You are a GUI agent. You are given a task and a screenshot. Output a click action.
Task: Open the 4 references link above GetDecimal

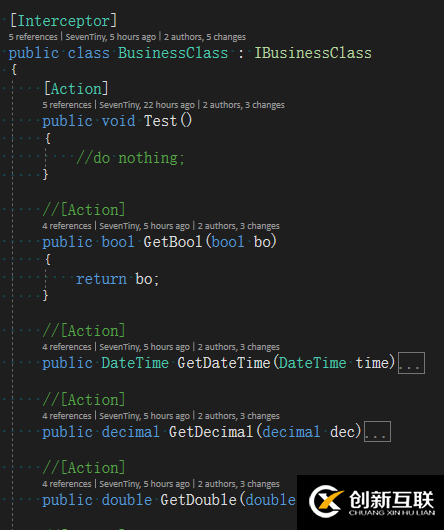click(67, 416)
